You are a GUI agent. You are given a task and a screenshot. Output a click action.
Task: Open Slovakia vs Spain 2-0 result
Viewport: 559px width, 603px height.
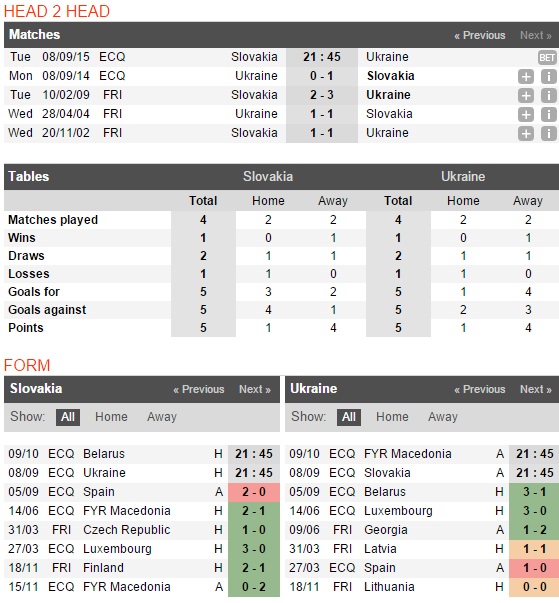[x=254, y=492]
